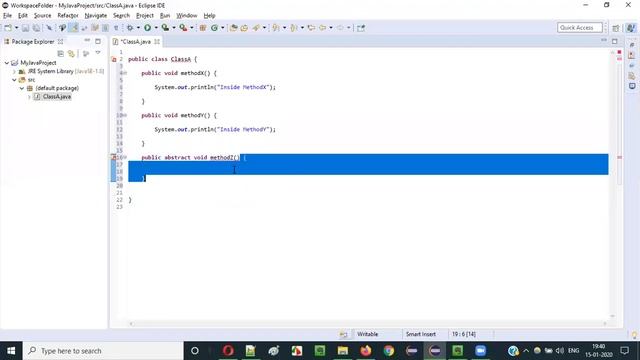Open Firefox from the Windows taskbar

pos(365,351)
